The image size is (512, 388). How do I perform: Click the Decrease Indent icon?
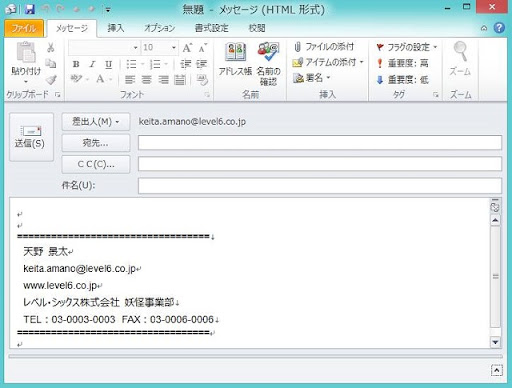185,64
